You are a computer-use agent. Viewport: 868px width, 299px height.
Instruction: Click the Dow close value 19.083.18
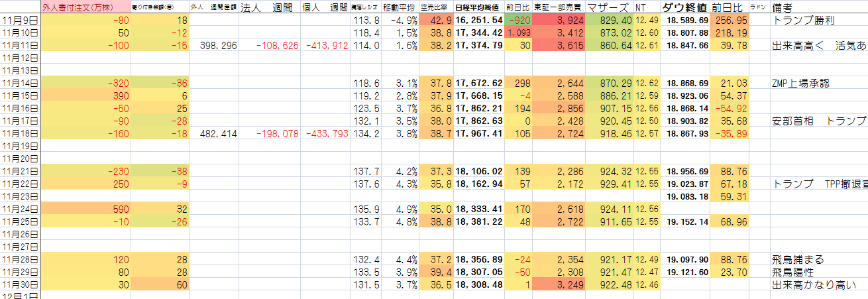pos(685,196)
